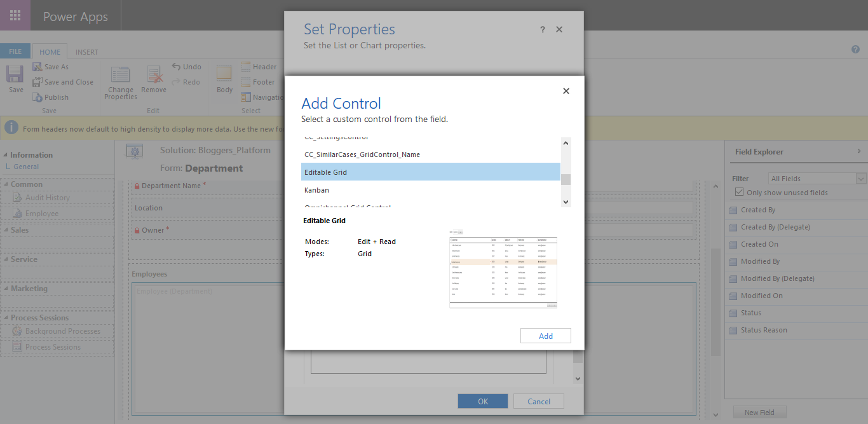Toggle Only show unused fields checkbox
Viewport: 868px width, 424px height.
pos(739,192)
